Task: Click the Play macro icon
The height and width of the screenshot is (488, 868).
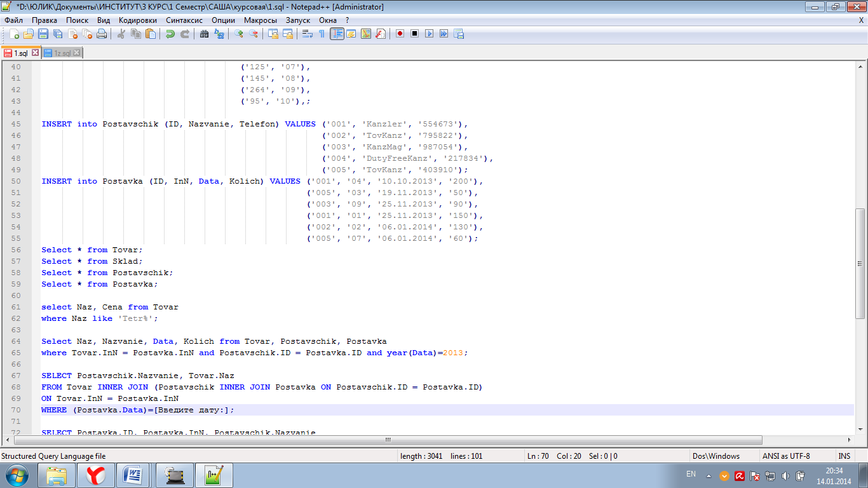Action: pos(429,34)
